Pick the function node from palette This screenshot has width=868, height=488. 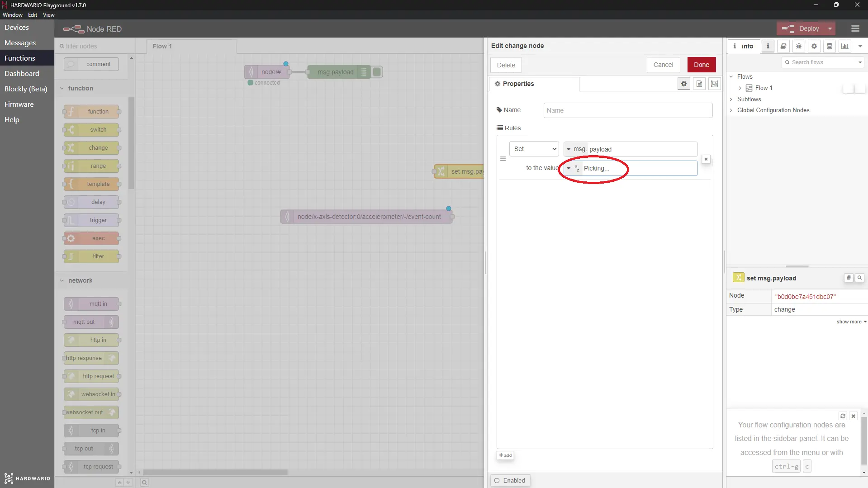pos(91,112)
